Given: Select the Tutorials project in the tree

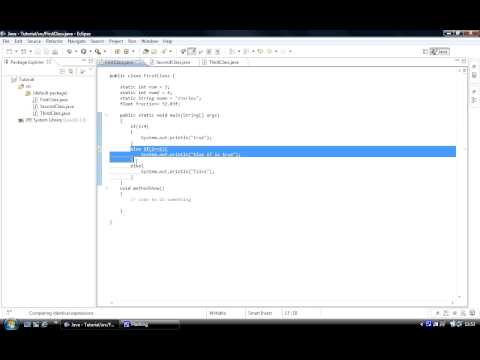Looking at the screenshot, I should [23, 79].
